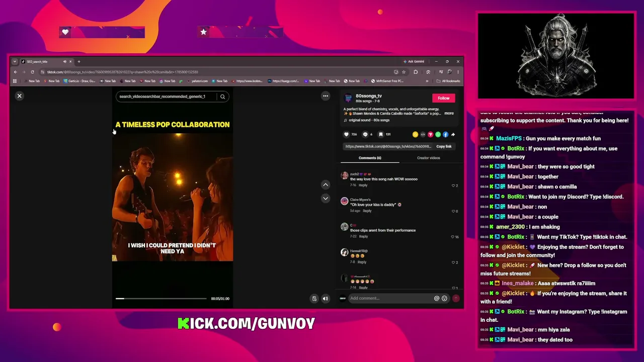The width and height of the screenshot is (644, 362).
Task: Click the zuch2 commenter avatar
Action: (x=344, y=175)
